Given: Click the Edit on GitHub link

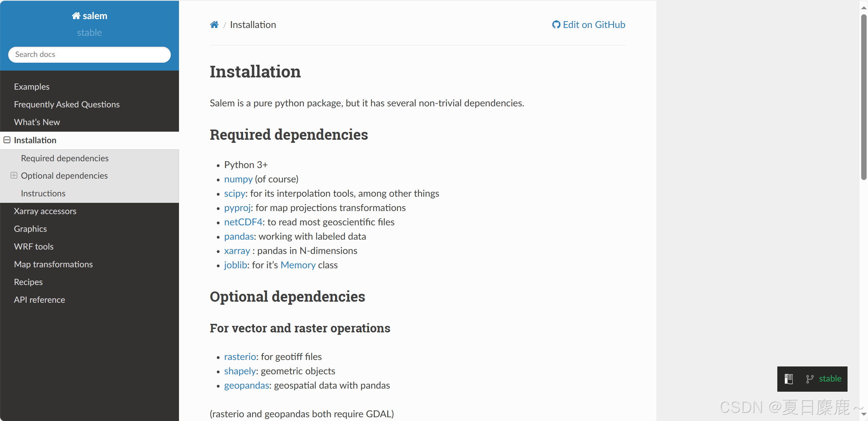Looking at the screenshot, I should [594, 25].
